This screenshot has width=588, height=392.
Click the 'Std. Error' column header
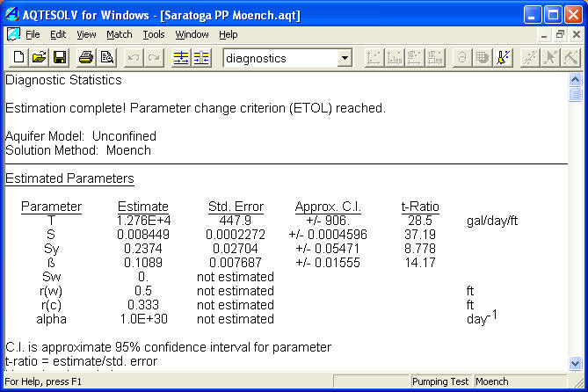[x=236, y=207]
